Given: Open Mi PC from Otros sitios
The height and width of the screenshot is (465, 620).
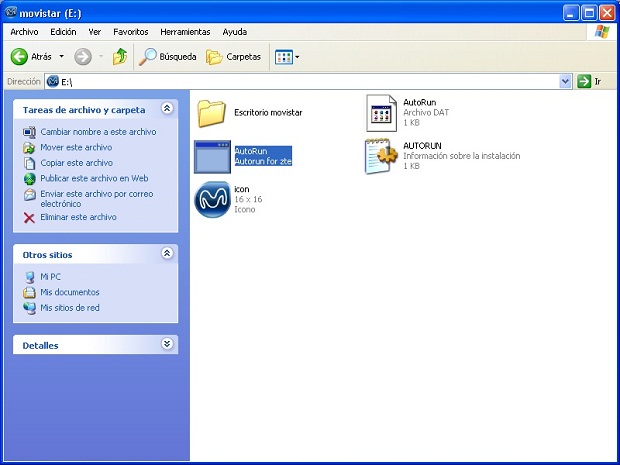Looking at the screenshot, I should pyautogui.click(x=51, y=277).
